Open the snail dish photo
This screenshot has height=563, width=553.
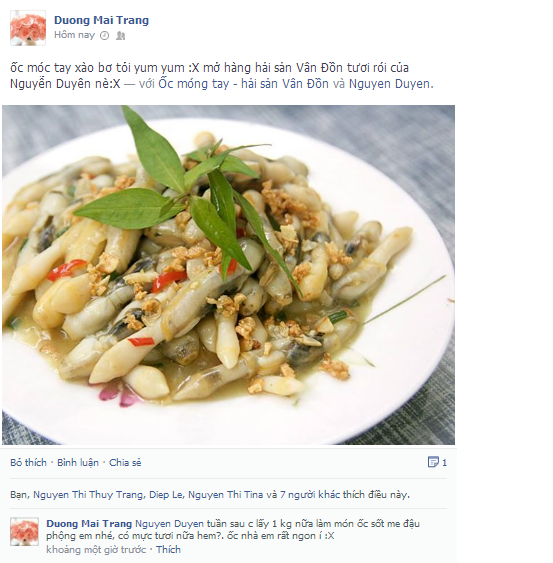pyautogui.click(x=228, y=275)
